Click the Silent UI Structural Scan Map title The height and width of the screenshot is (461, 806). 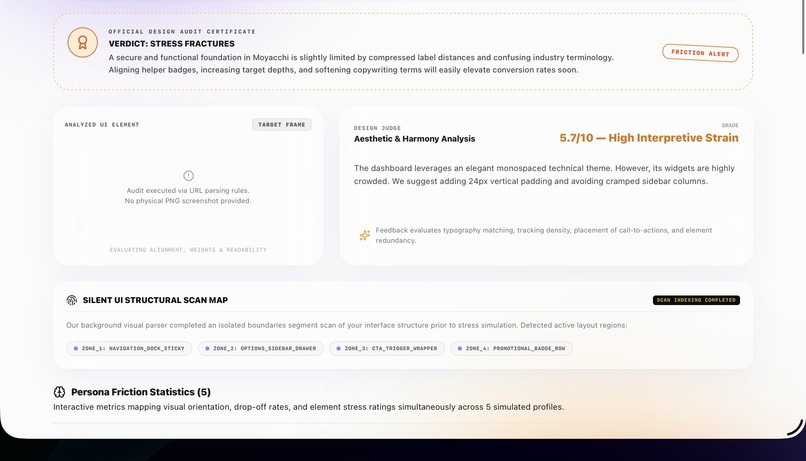(x=155, y=300)
